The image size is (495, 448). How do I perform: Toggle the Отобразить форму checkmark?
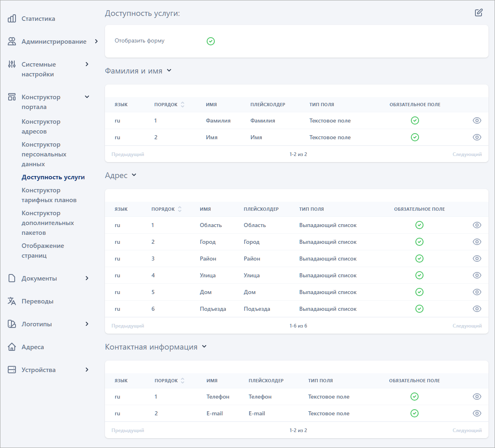[211, 41]
